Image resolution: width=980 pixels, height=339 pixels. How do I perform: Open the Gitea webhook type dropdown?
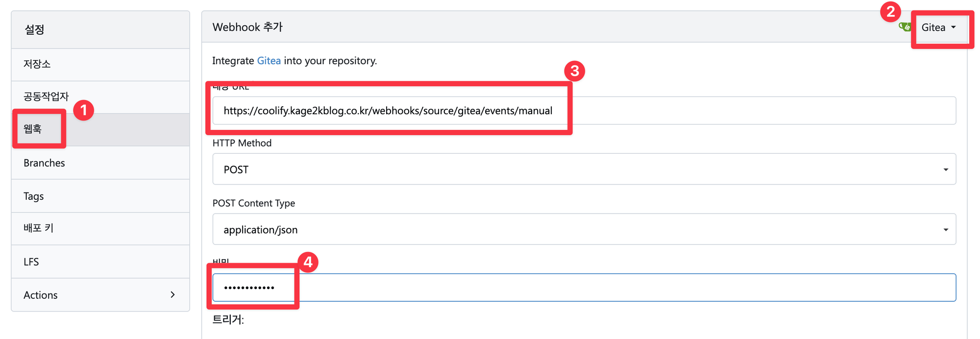click(x=938, y=28)
